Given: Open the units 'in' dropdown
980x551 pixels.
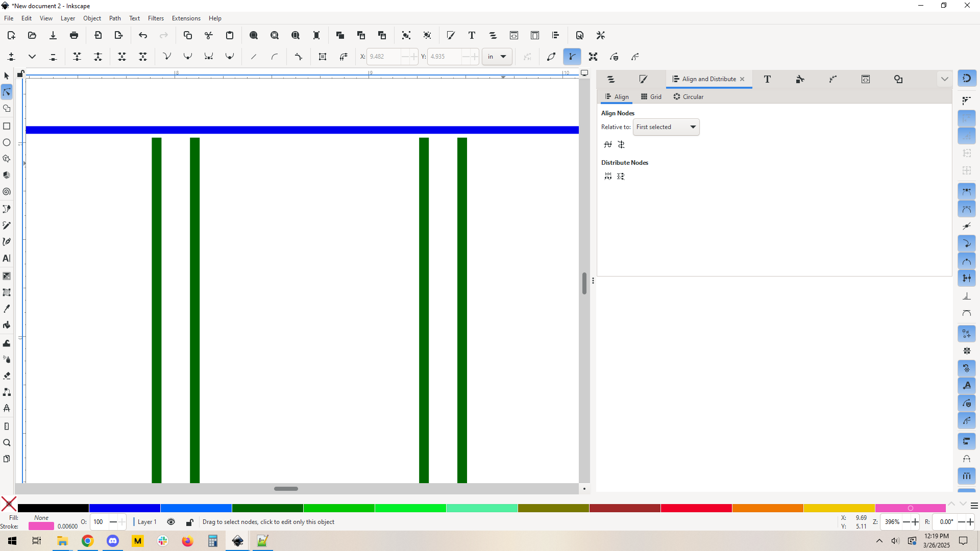Looking at the screenshot, I should coord(497,57).
